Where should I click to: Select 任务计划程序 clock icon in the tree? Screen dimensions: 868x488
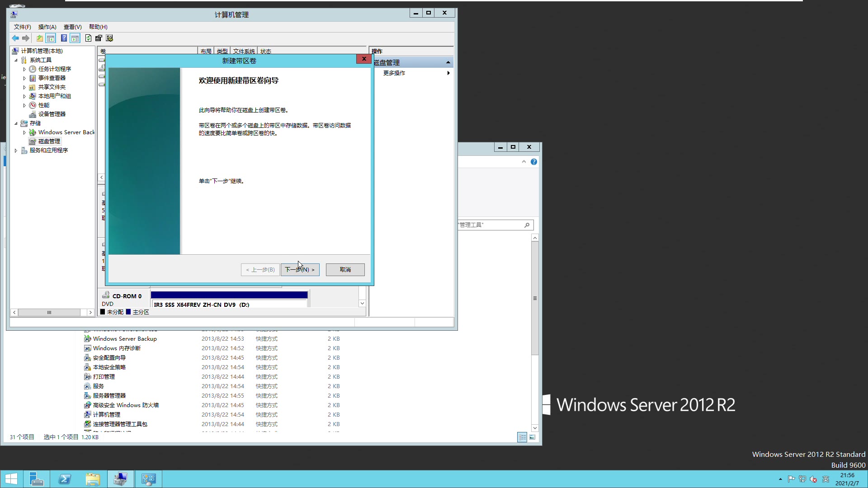coord(33,69)
